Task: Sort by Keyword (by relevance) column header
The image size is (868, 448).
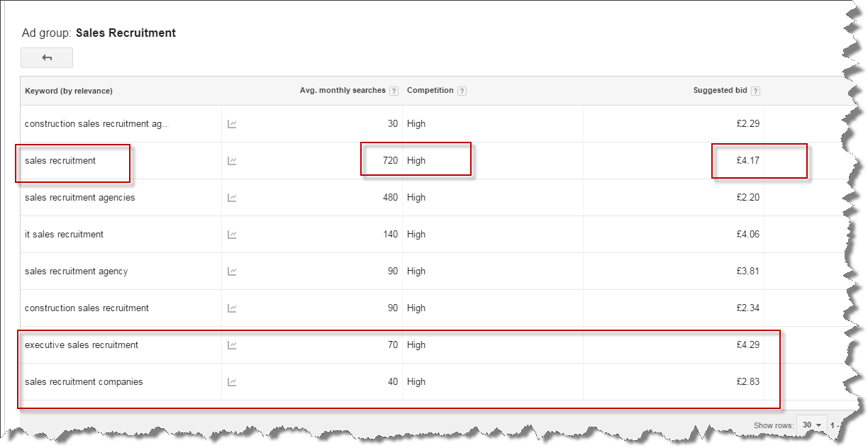Action: (x=69, y=91)
